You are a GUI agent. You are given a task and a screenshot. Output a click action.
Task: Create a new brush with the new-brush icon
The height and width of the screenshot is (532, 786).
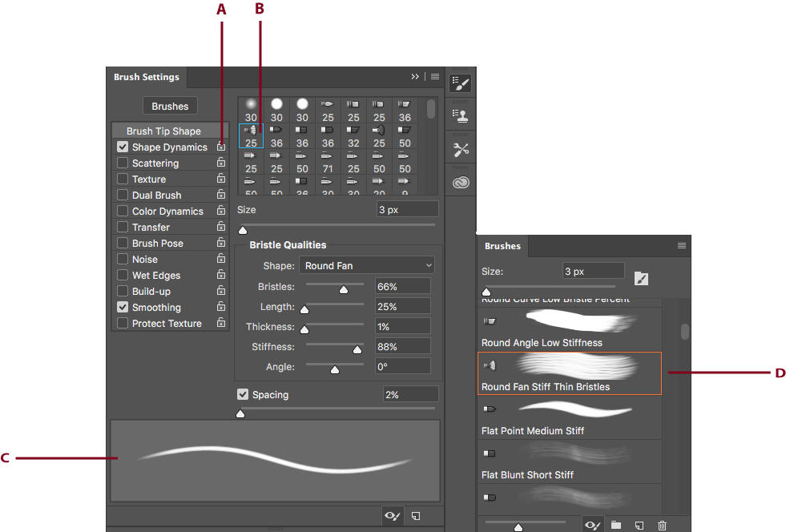tap(416, 516)
